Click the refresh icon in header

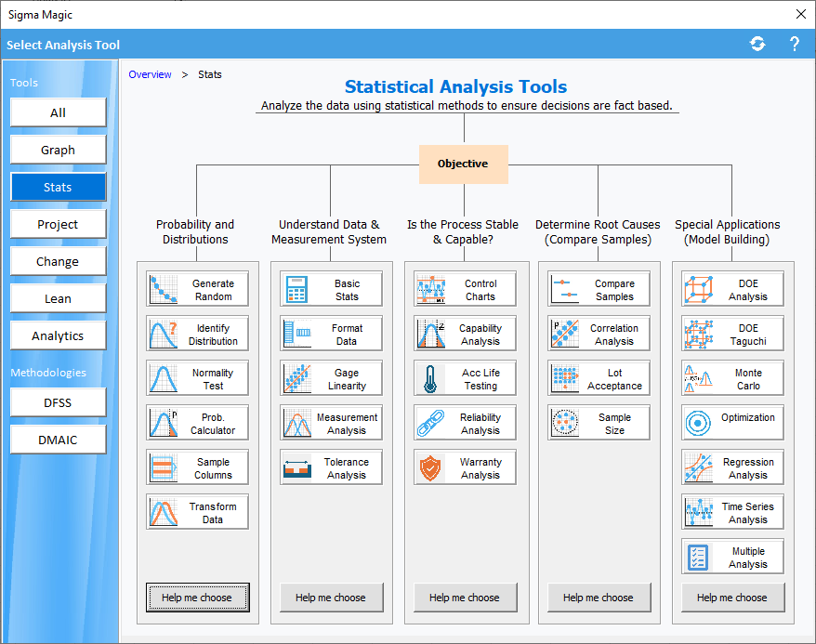tap(757, 44)
